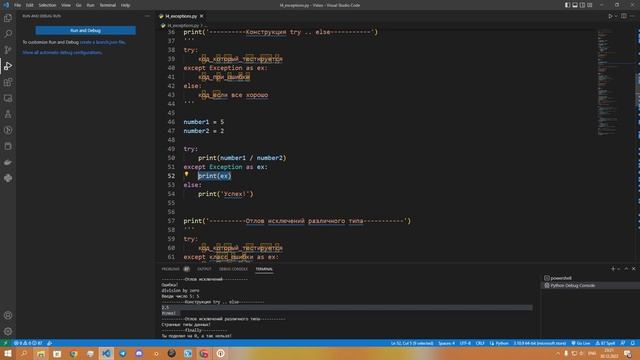Screen dimensions: 640x360
Task: Toggle the primary side bar layout icon
Action: (x=567, y=5)
